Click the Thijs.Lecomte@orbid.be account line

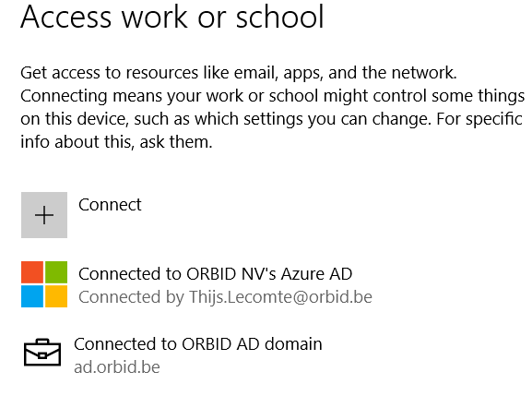coord(225,297)
